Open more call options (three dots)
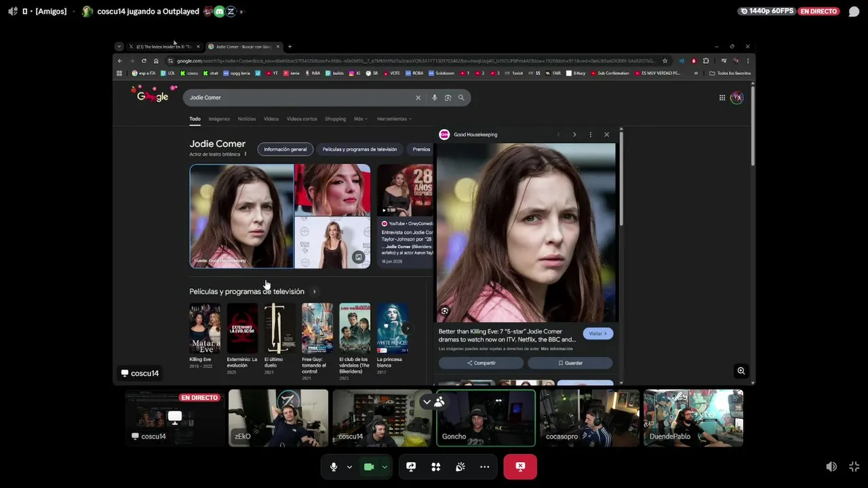Viewport: 868px width, 488px height. pyautogui.click(x=484, y=467)
